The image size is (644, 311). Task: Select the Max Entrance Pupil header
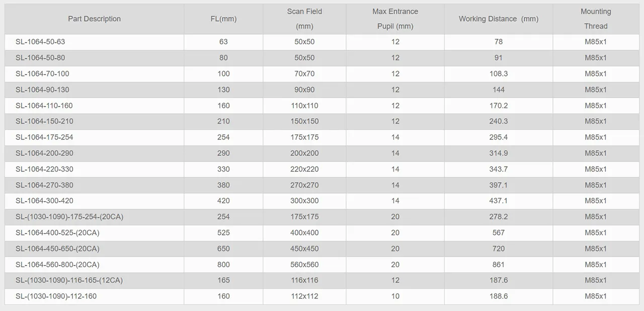click(x=395, y=19)
